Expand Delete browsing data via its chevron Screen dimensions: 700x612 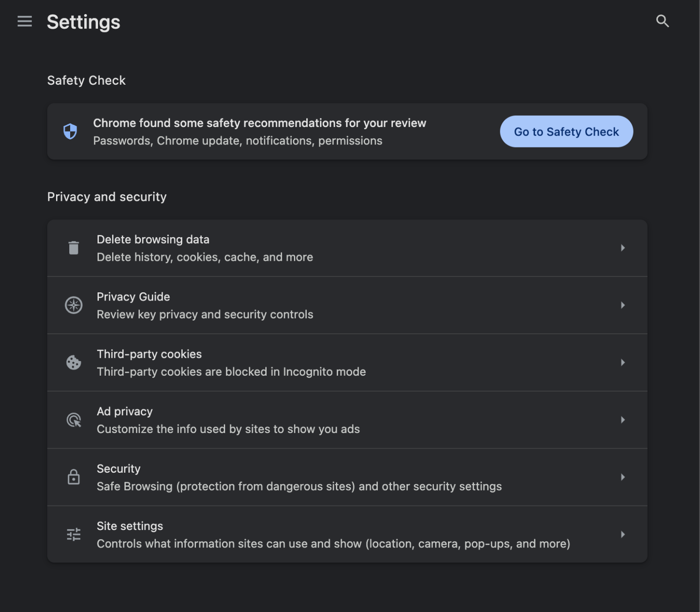(623, 248)
